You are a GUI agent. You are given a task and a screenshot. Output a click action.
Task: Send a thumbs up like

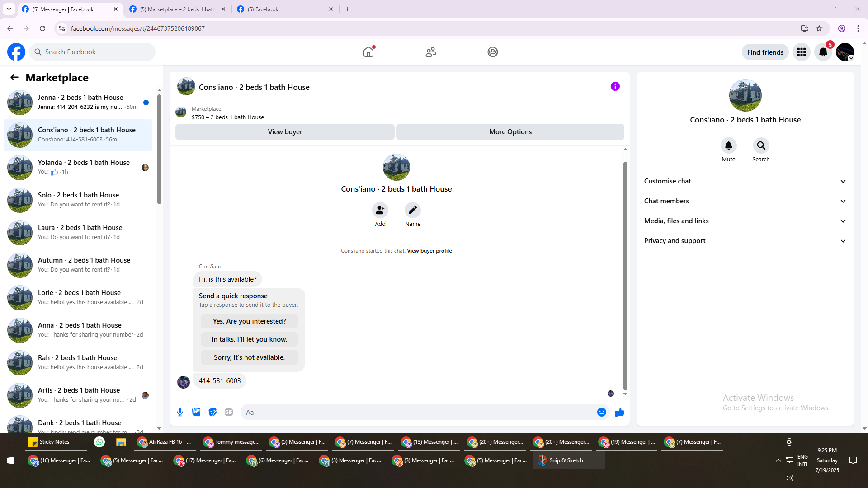(x=619, y=412)
